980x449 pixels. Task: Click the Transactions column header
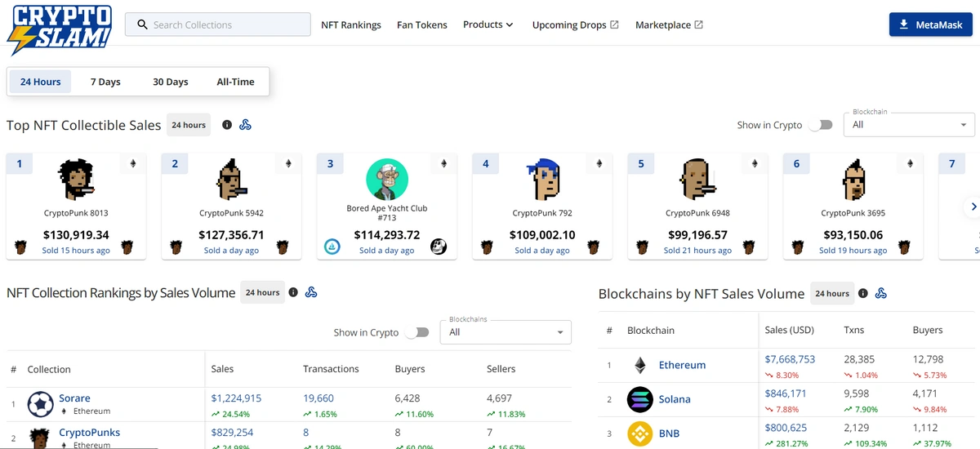[331, 369]
